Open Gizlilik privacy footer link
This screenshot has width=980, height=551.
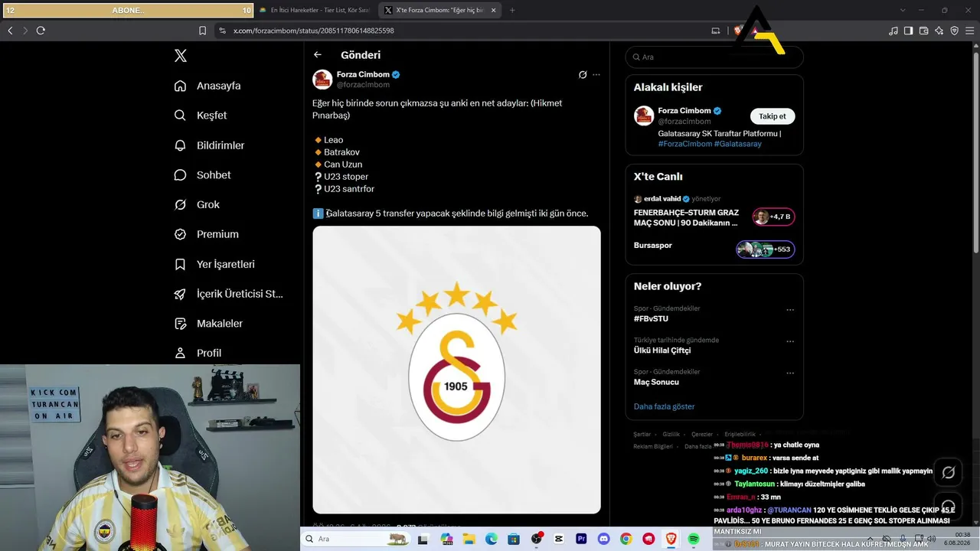[671, 434]
